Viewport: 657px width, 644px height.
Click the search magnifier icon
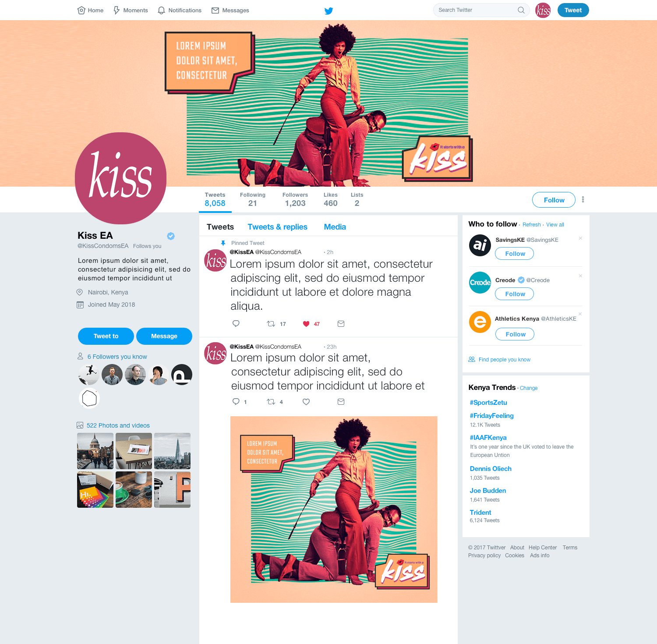[521, 10]
